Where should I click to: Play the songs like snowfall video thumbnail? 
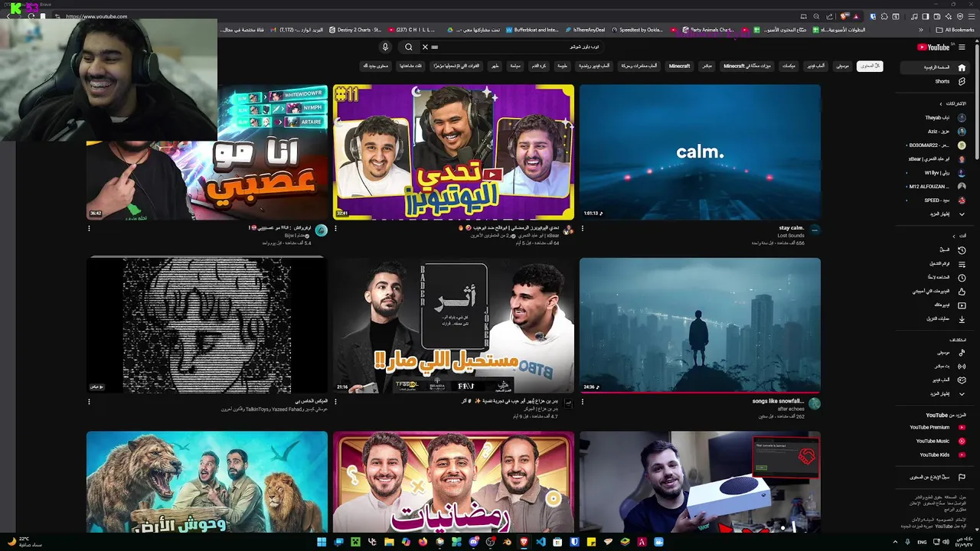tap(700, 325)
